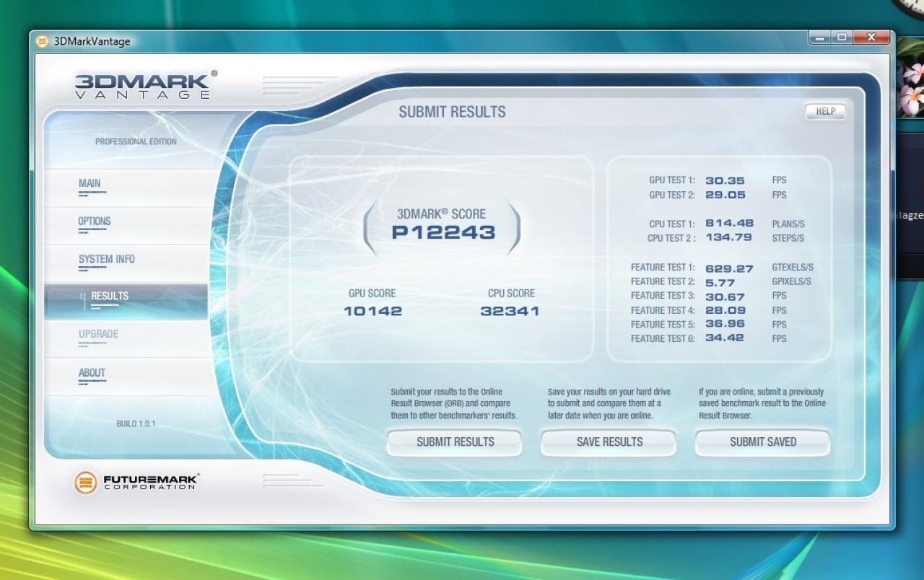
Task: Go to SYSTEM INFO page
Action: pos(126,263)
